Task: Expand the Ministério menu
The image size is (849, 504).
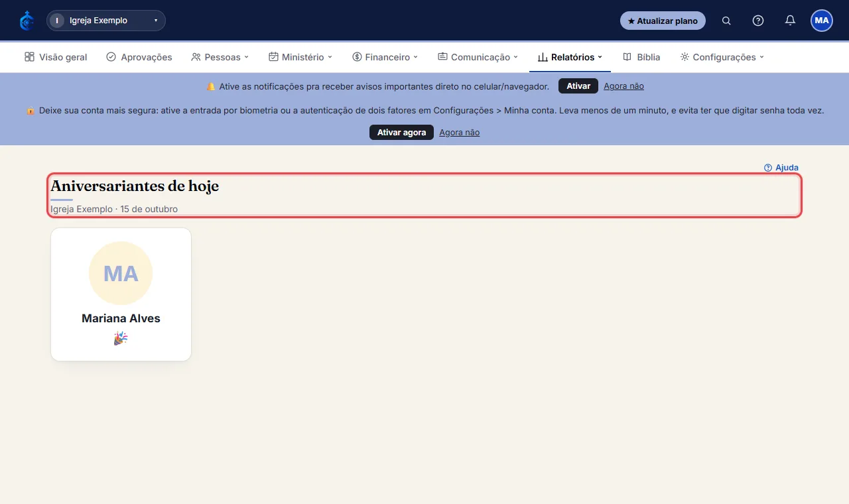Action: click(x=300, y=57)
